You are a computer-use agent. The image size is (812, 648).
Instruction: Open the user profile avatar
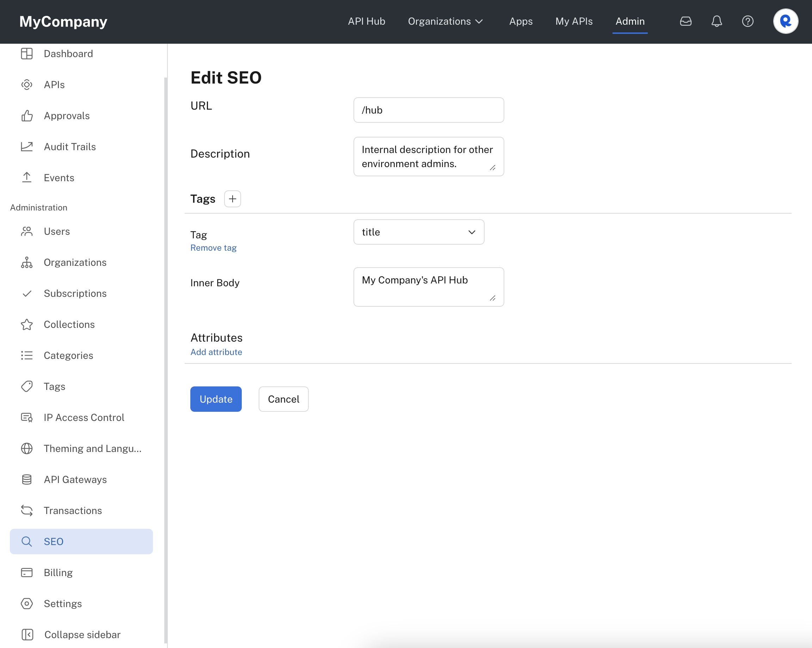[x=785, y=21]
